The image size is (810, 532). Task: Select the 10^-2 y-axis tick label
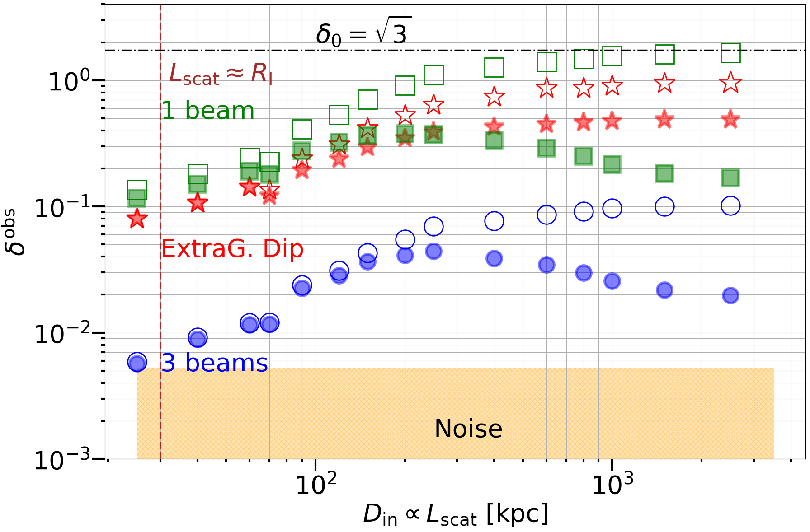pos(63,334)
